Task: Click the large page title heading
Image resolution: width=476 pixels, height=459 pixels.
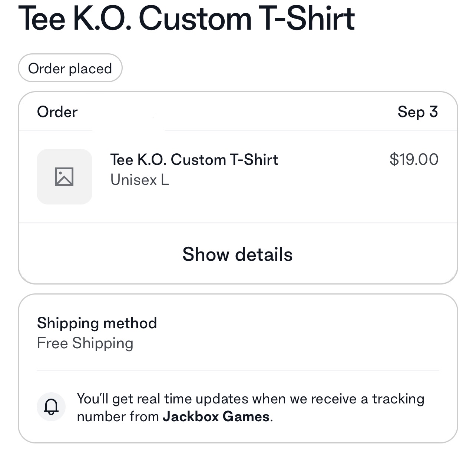Action: (x=186, y=19)
